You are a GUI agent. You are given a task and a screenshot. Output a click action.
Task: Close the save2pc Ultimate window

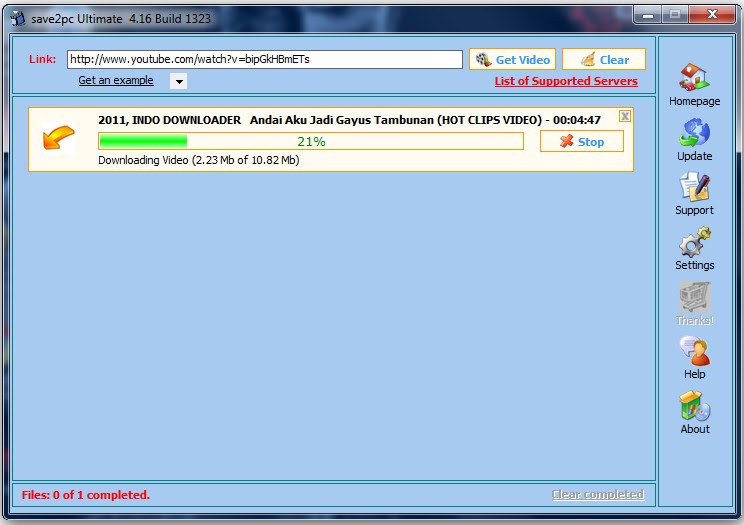coord(712,15)
